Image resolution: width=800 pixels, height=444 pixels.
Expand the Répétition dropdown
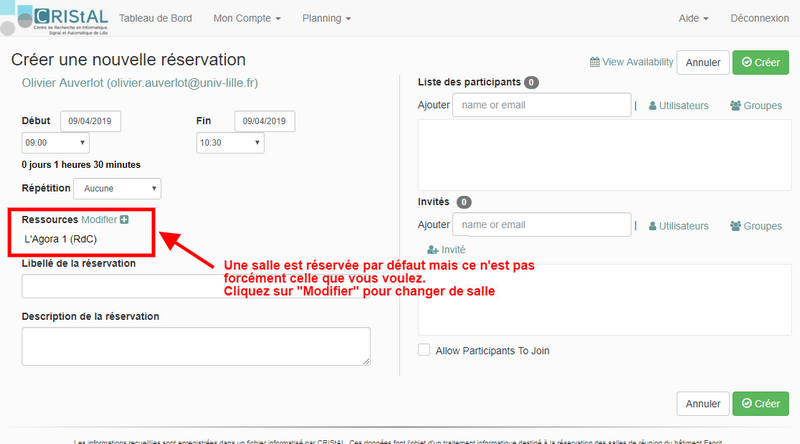118,188
